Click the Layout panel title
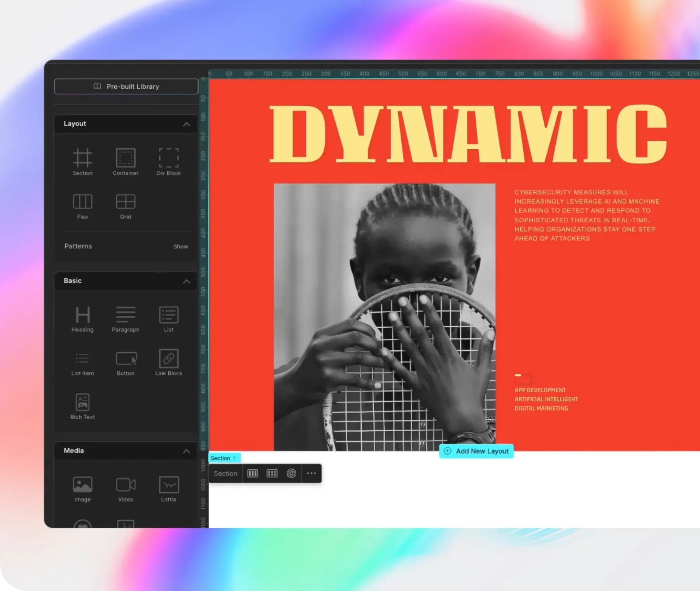The image size is (700, 591). tap(75, 124)
